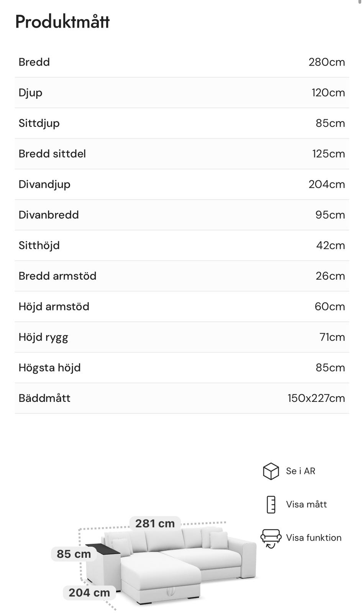Image resolution: width=364 pixels, height=613 pixels.
Task: Tap the 281 cm width label
Action: coord(155,523)
